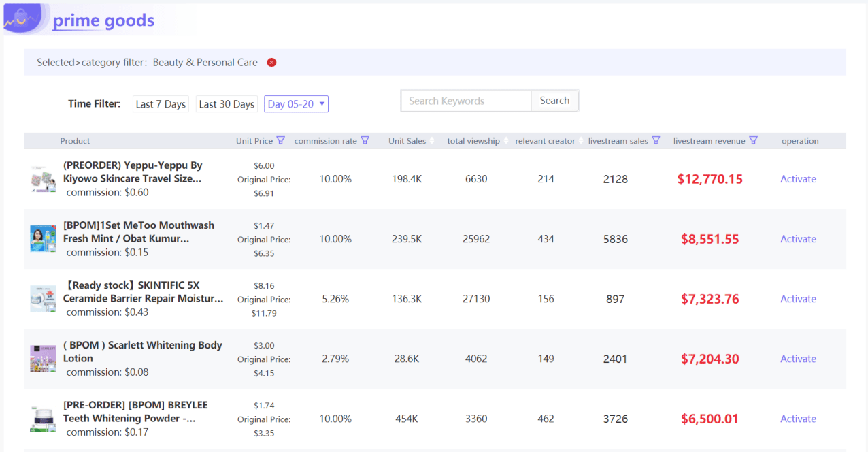This screenshot has width=868, height=452.
Task: Click the 5.26% commission rate cell
Action: pyautogui.click(x=335, y=299)
